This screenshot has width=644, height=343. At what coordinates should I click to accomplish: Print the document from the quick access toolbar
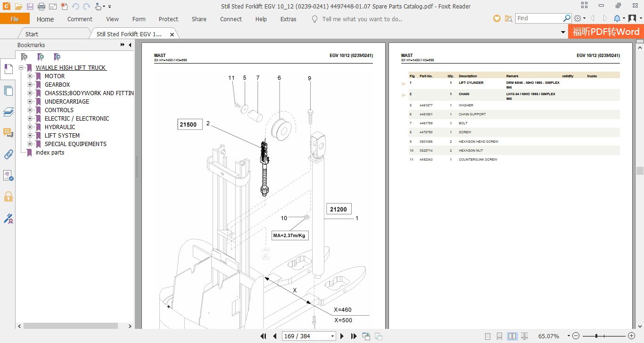click(x=41, y=7)
